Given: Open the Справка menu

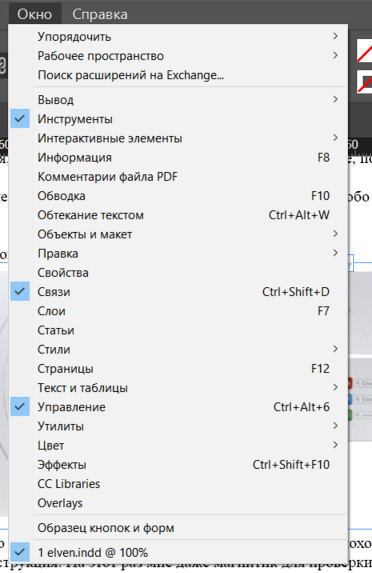Looking at the screenshot, I should (100, 14).
